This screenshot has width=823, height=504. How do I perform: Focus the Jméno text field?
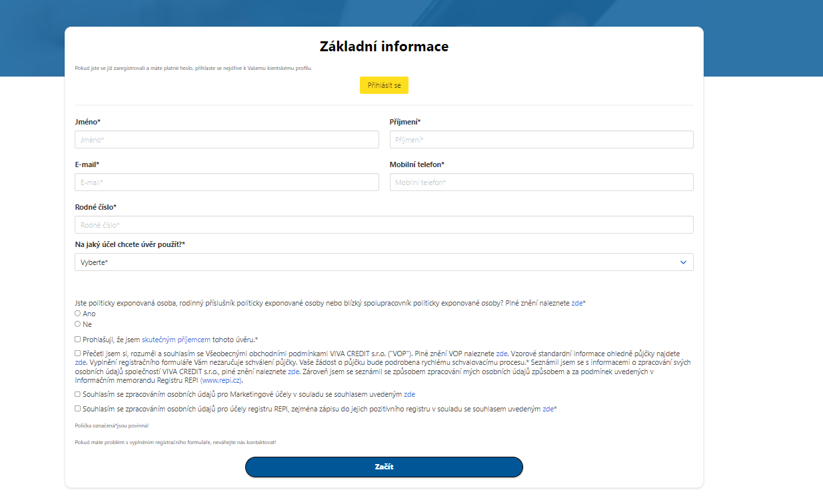coord(227,140)
